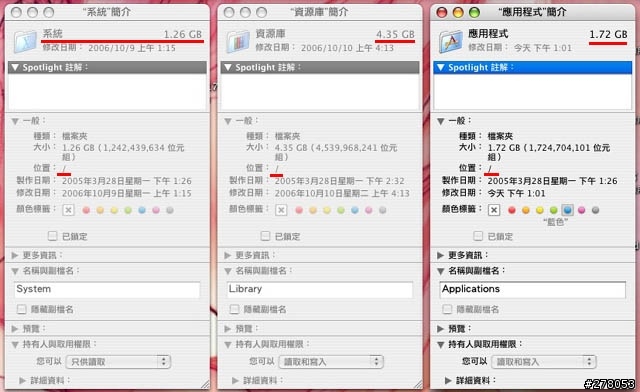Choose red color label in 資源庫 window
Viewport: 640px width, 392px height.
299,210
